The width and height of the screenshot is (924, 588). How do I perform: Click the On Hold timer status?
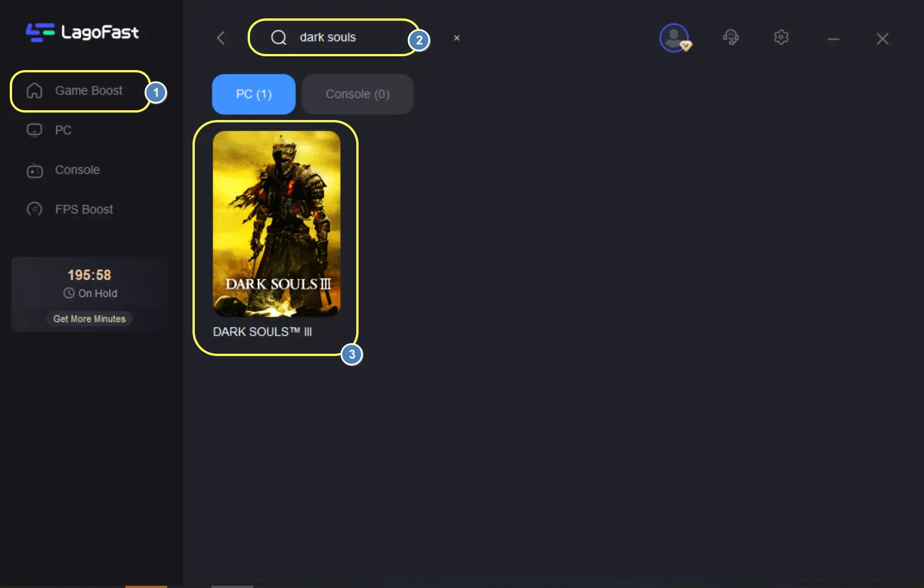click(x=90, y=293)
